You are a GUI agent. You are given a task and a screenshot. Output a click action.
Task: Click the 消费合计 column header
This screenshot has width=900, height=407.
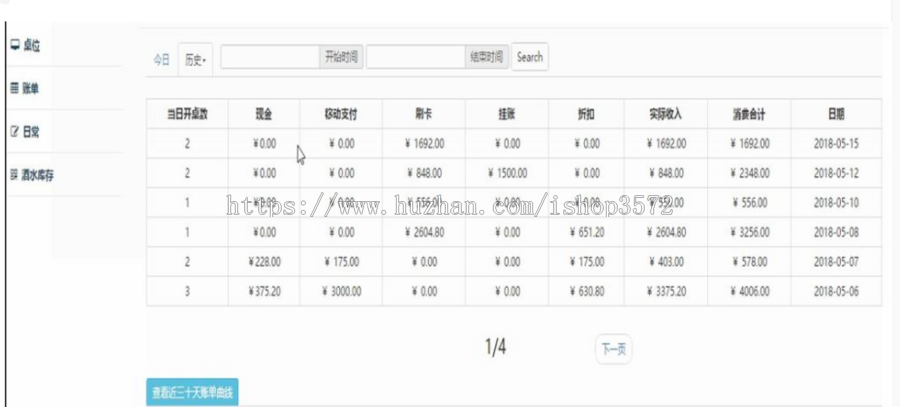[x=749, y=114]
